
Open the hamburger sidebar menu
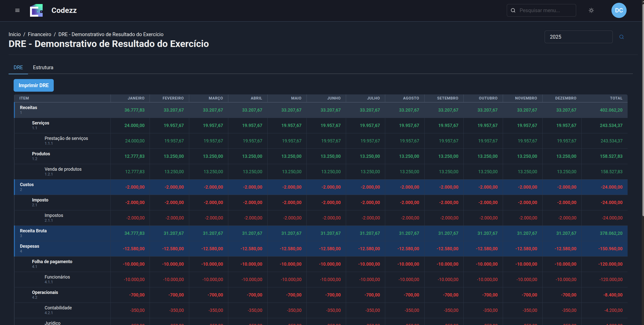click(x=17, y=10)
